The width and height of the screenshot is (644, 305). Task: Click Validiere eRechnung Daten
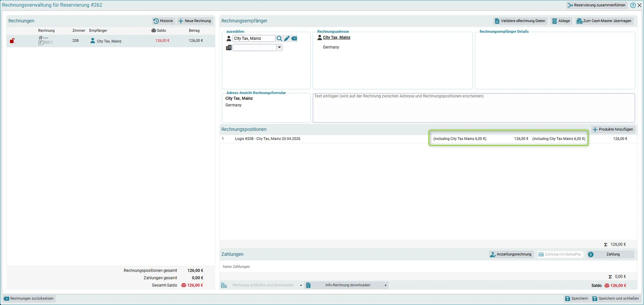[x=520, y=21]
